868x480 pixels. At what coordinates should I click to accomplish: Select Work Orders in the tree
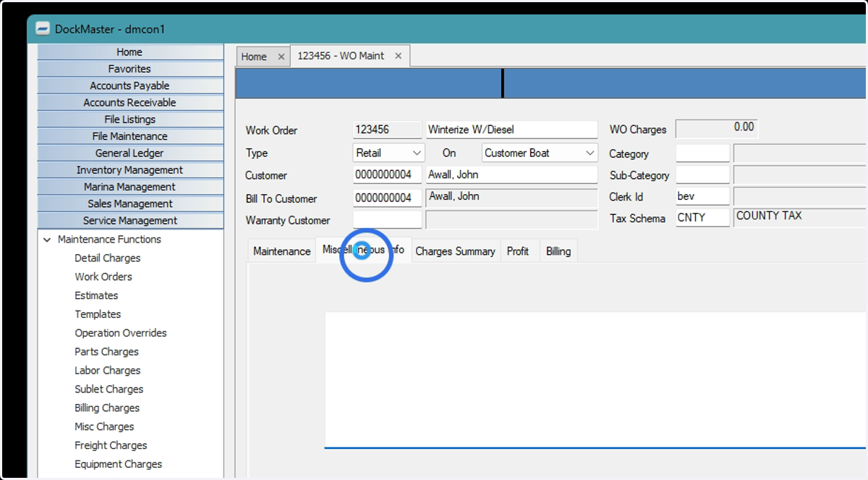103,277
